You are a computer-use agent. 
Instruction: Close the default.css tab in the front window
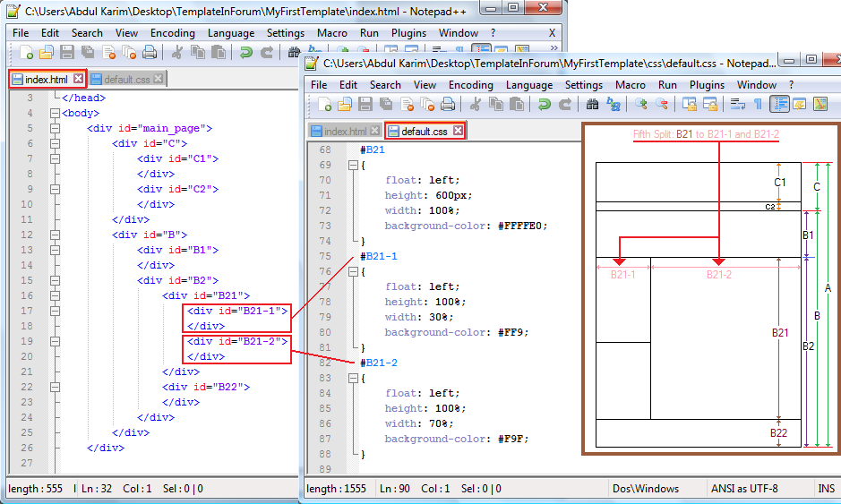(458, 132)
